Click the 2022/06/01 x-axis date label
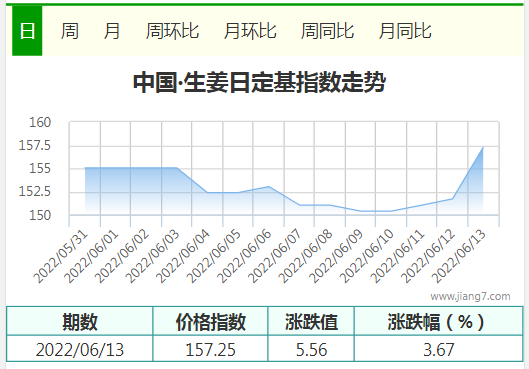529x369 pixels. pos(91,257)
